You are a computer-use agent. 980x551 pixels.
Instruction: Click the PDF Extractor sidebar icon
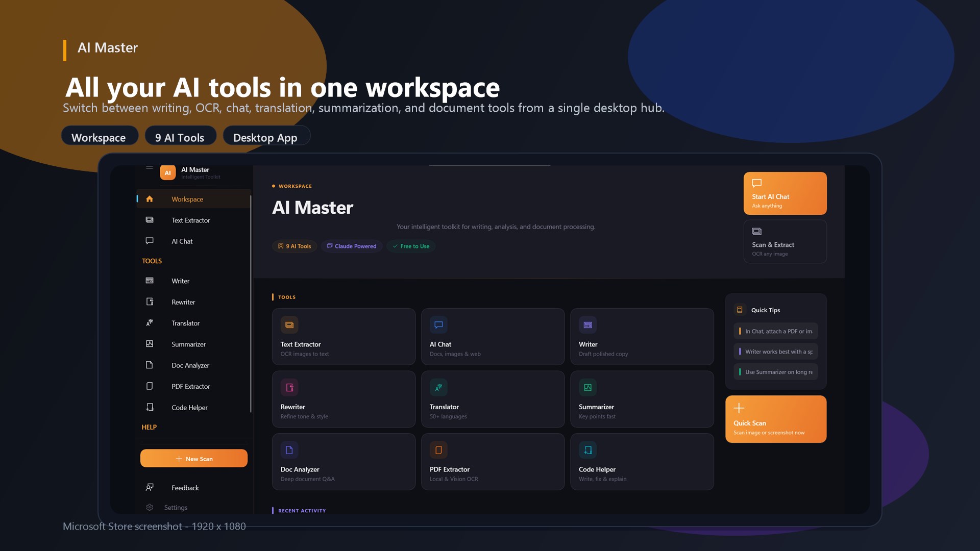(150, 386)
